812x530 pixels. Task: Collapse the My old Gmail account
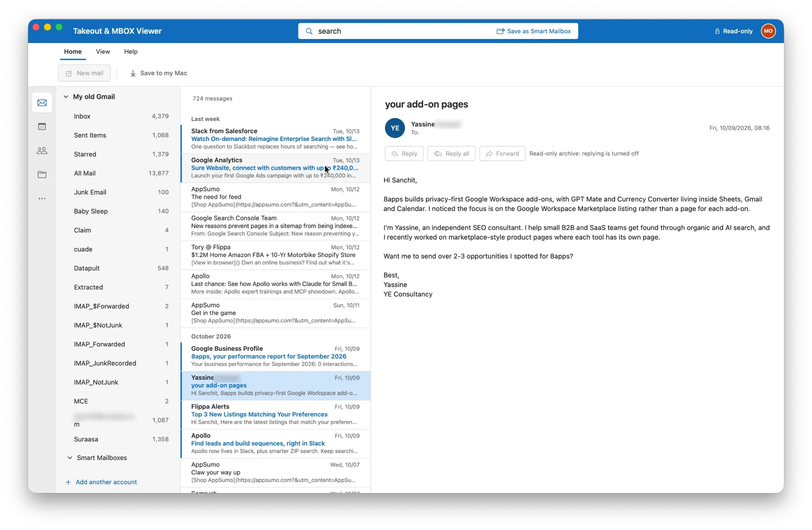(x=66, y=97)
